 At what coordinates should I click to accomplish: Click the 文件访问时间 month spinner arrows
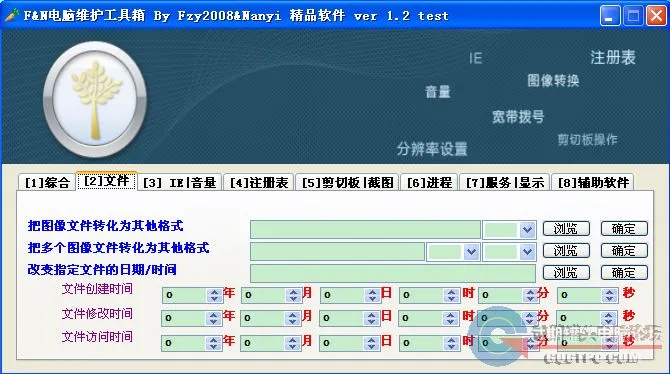[292, 343]
